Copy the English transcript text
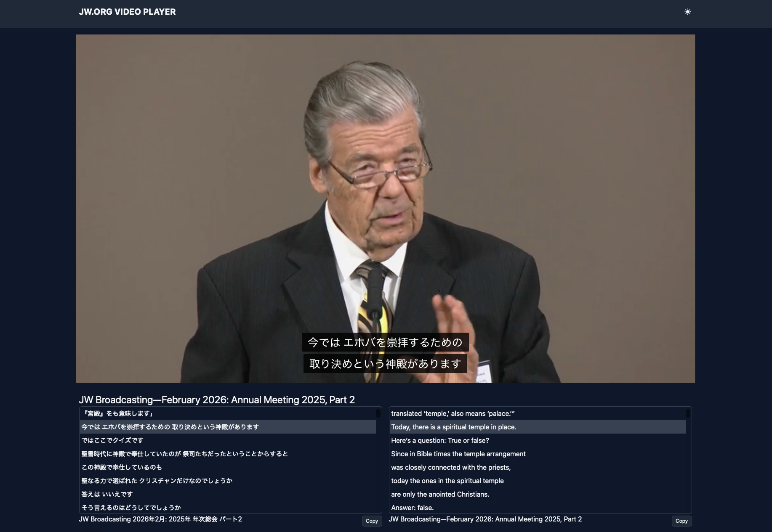772x532 pixels. [x=681, y=521]
